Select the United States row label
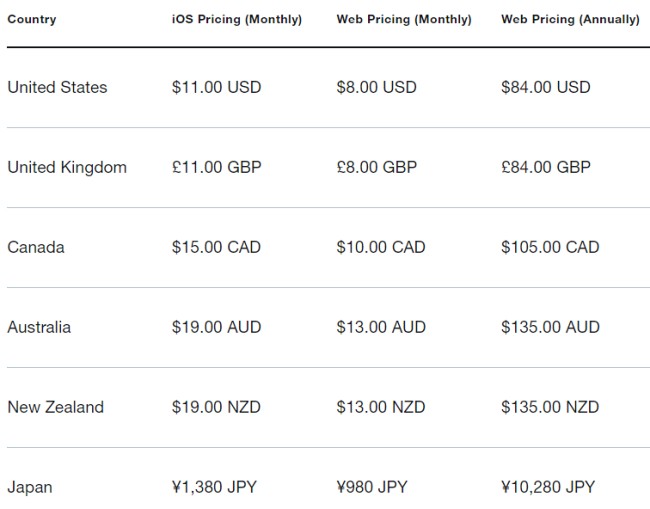The width and height of the screenshot is (650, 509). click(x=57, y=87)
